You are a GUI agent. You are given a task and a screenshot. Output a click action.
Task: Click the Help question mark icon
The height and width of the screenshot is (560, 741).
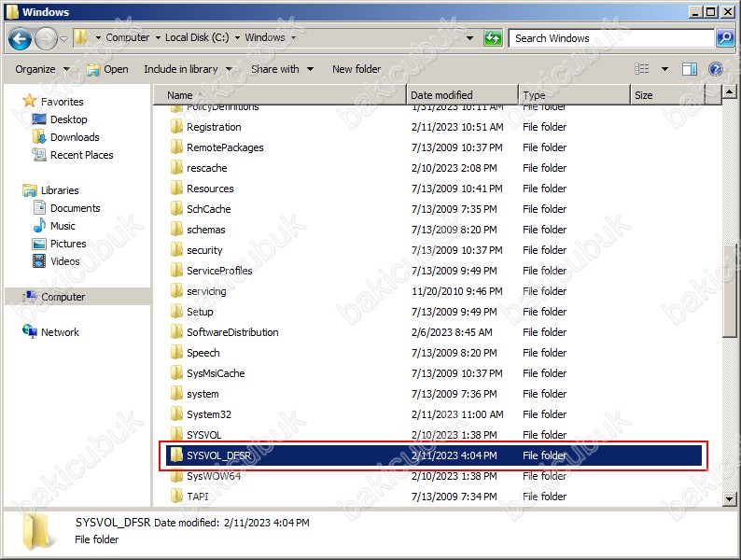click(716, 69)
